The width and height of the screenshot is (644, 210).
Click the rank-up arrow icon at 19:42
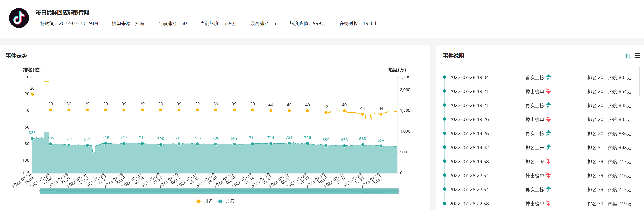[x=548, y=147]
